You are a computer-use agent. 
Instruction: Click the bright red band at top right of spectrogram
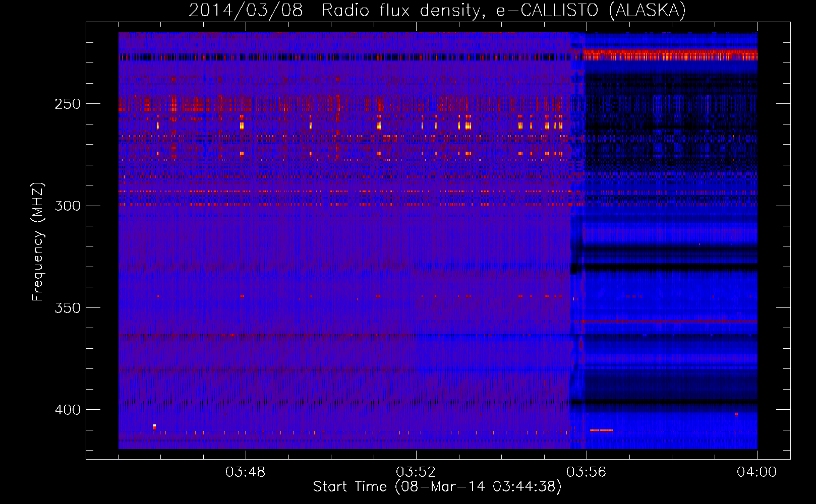pyautogui.click(x=670, y=54)
